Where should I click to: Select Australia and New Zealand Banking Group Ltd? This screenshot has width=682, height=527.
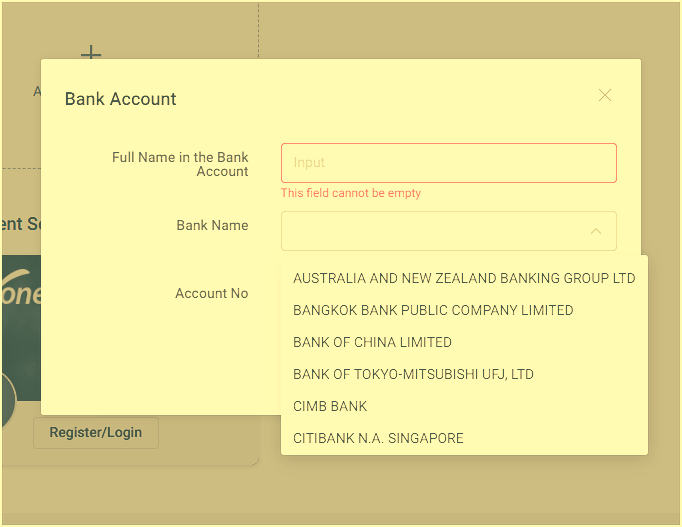[464, 278]
